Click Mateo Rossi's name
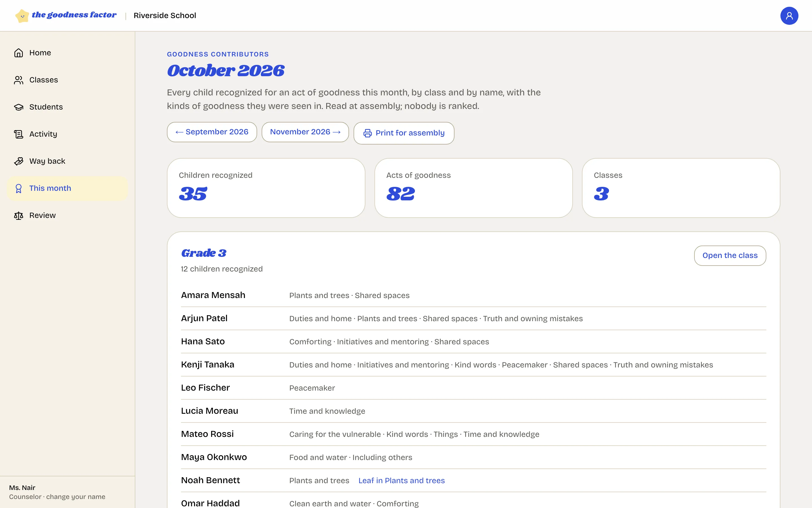812x508 pixels. tap(207, 434)
